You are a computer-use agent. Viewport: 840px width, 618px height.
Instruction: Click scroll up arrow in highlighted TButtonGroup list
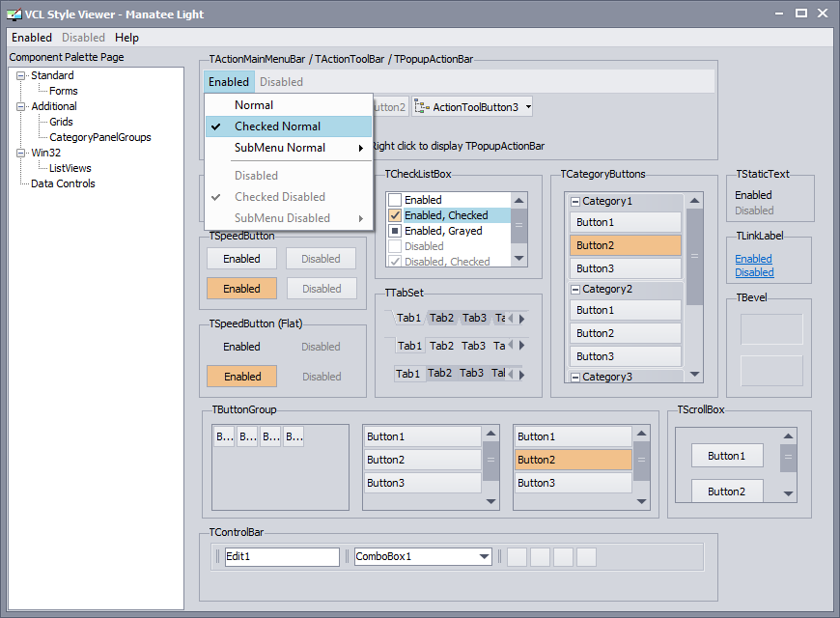tap(641, 433)
